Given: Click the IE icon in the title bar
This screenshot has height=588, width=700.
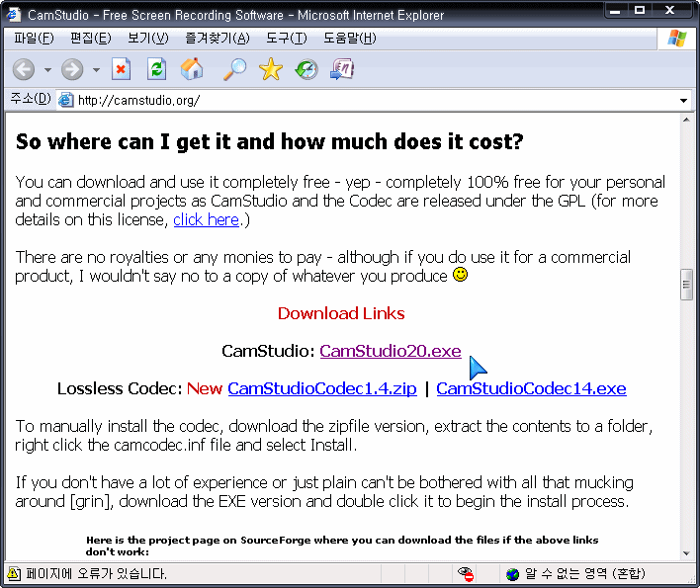Looking at the screenshot, I should [x=14, y=14].
